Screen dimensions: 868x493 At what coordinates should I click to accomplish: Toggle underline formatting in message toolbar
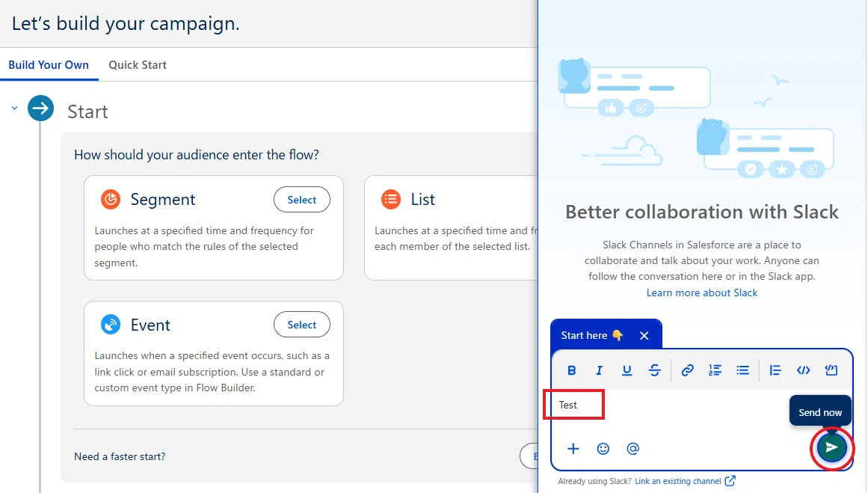click(627, 370)
